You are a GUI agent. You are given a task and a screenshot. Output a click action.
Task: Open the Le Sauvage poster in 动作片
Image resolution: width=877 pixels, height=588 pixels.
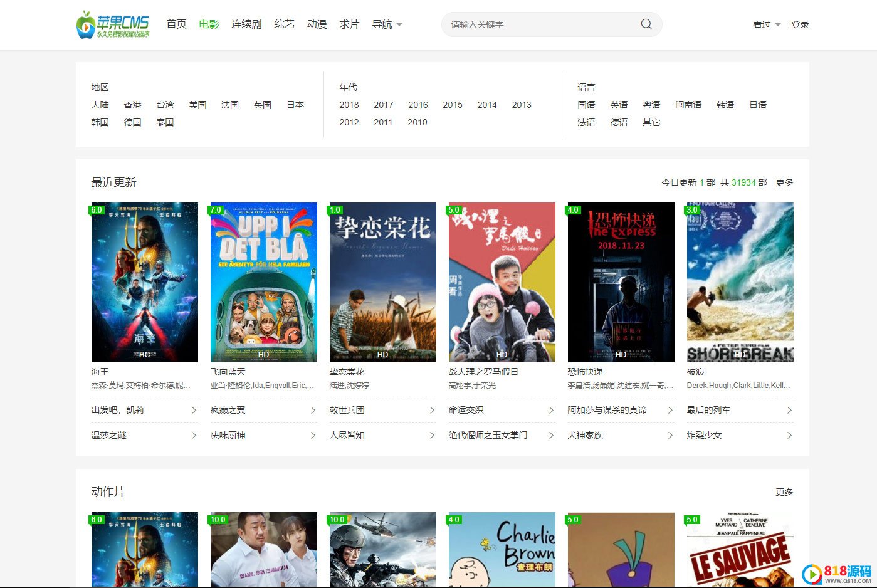(x=740, y=550)
